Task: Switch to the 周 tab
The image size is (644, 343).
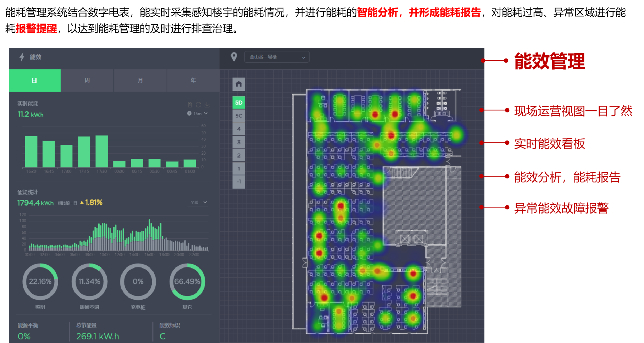Action: (x=87, y=81)
